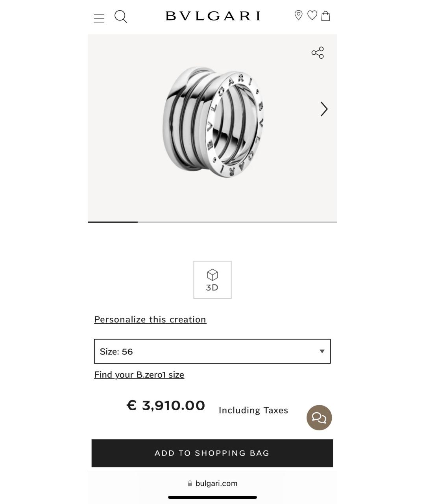Click the size selector's dropdown arrow
The image size is (425, 504).
tap(322, 351)
